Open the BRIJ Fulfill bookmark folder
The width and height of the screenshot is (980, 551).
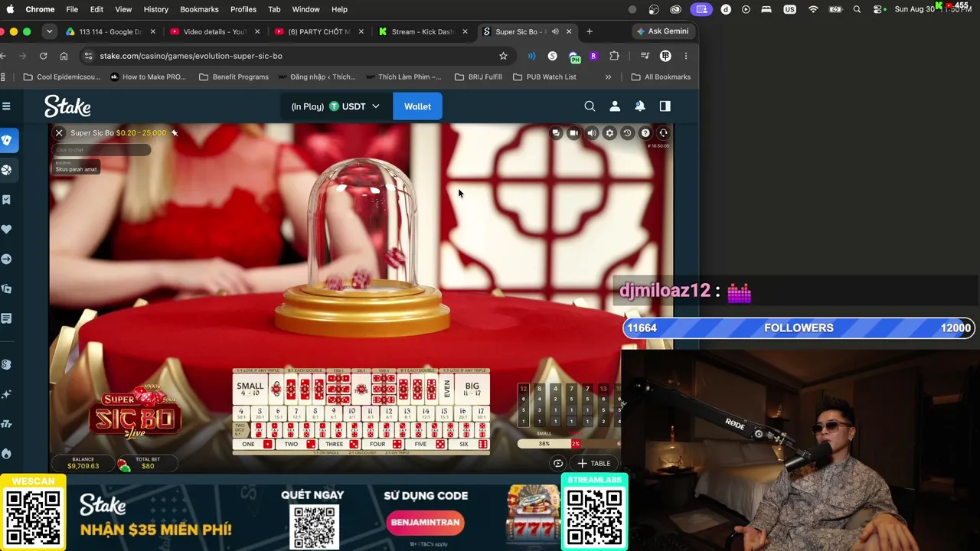pyautogui.click(x=479, y=77)
